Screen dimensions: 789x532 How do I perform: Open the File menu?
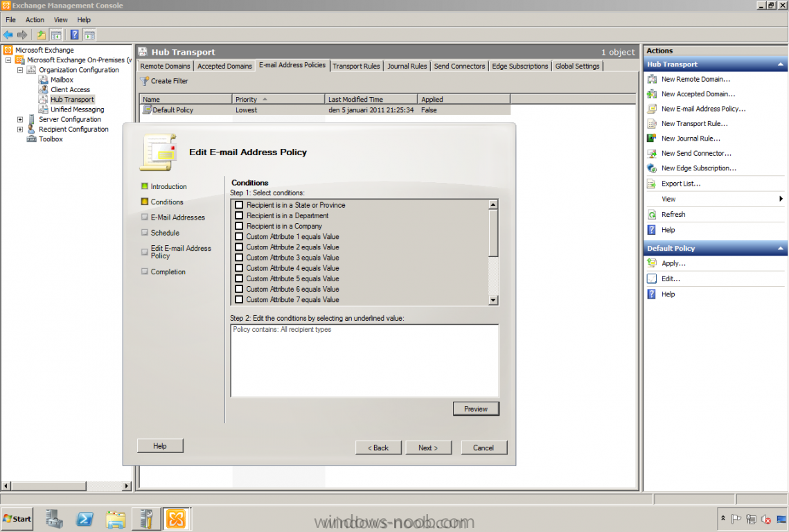[x=10, y=19]
